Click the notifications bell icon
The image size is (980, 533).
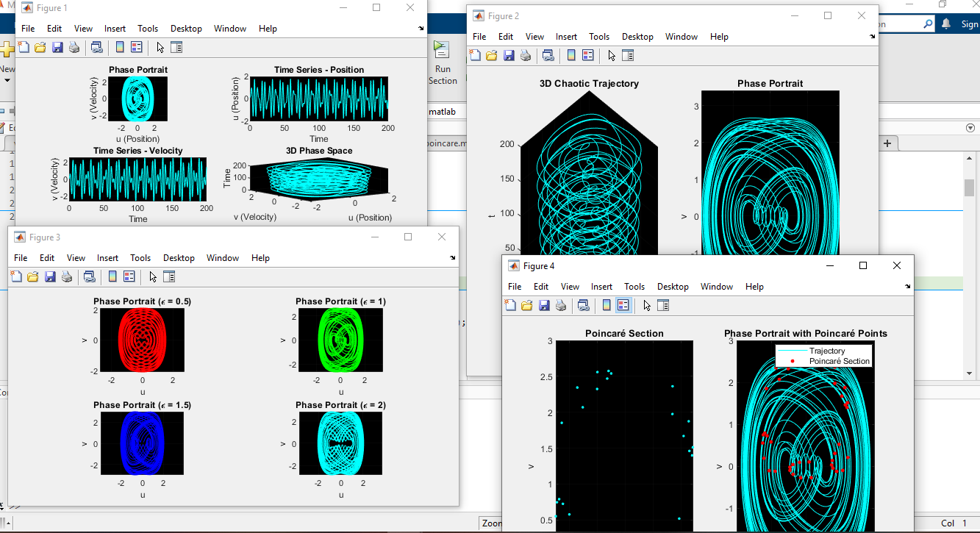946,24
